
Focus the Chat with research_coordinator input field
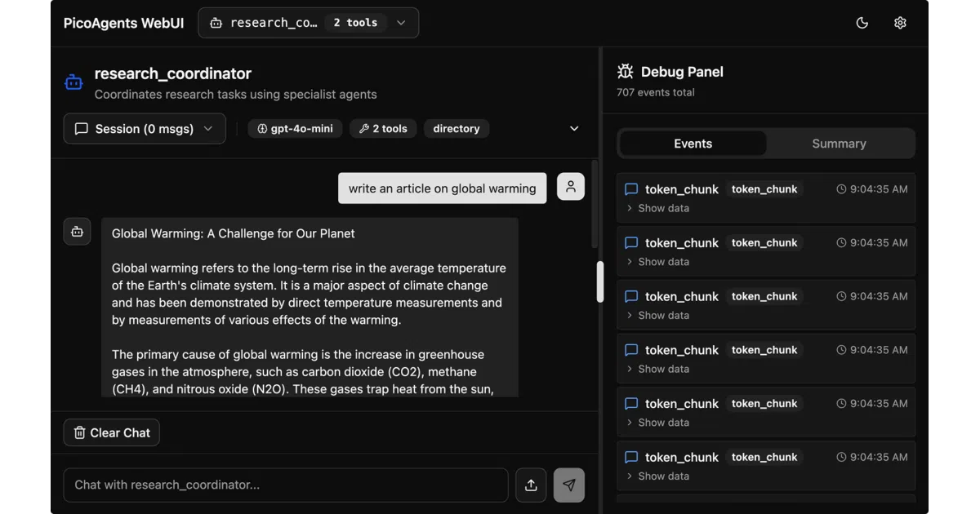pyautogui.click(x=286, y=485)
